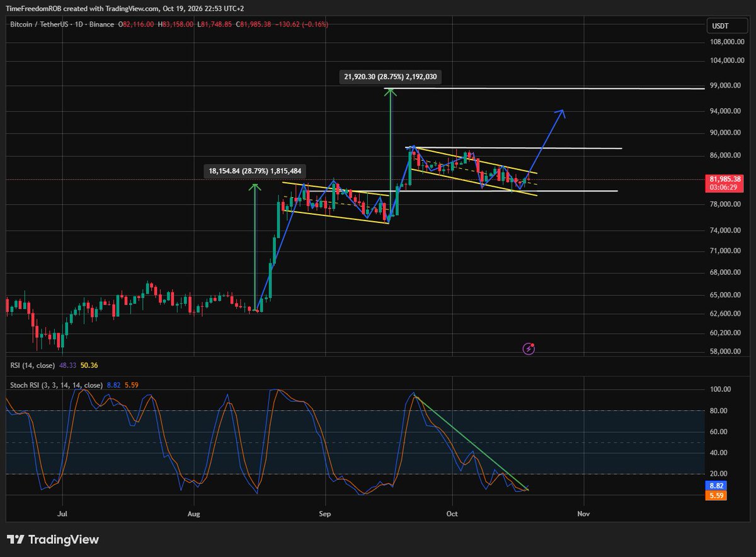
Task: Click the 90,000.00 price axis label
Action: [726, 133]
